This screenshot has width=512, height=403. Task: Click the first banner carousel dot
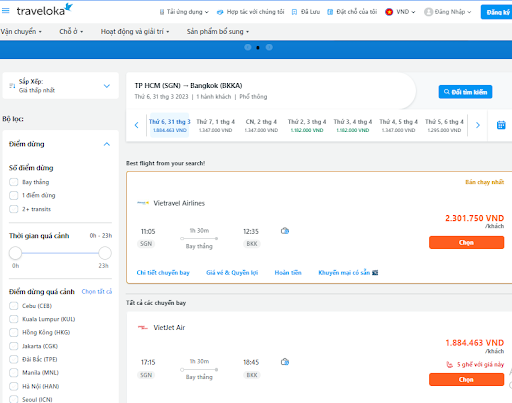coord(248,47)
